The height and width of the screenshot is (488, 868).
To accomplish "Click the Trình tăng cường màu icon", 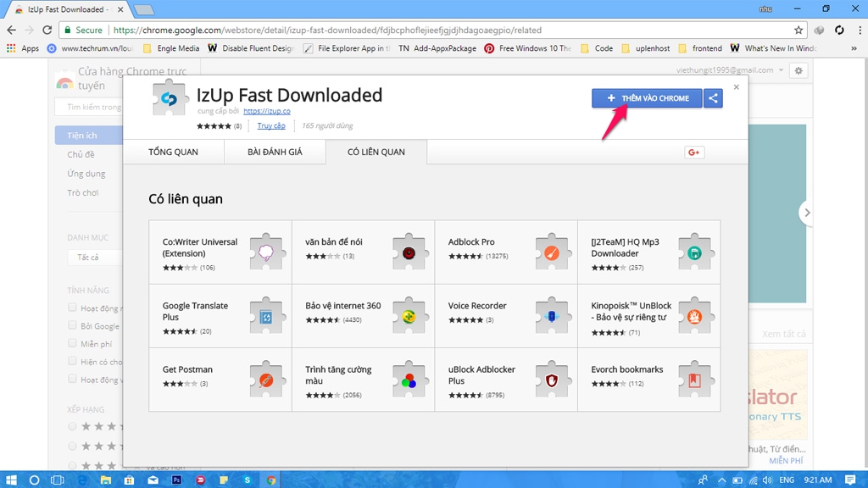I will (409, 380).
